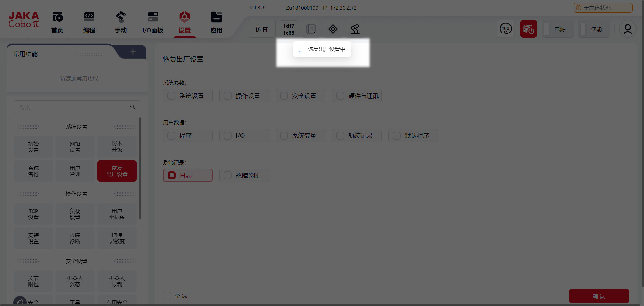Open the robot arm icon in toolbar
644x306 pixels.
coord(355,29)
